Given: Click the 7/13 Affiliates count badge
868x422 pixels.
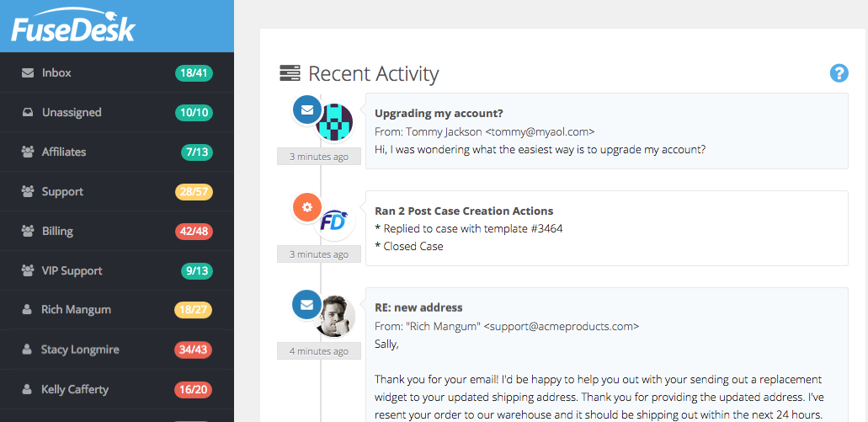Looking at the screenshot, I should click(x=196, y=152).
